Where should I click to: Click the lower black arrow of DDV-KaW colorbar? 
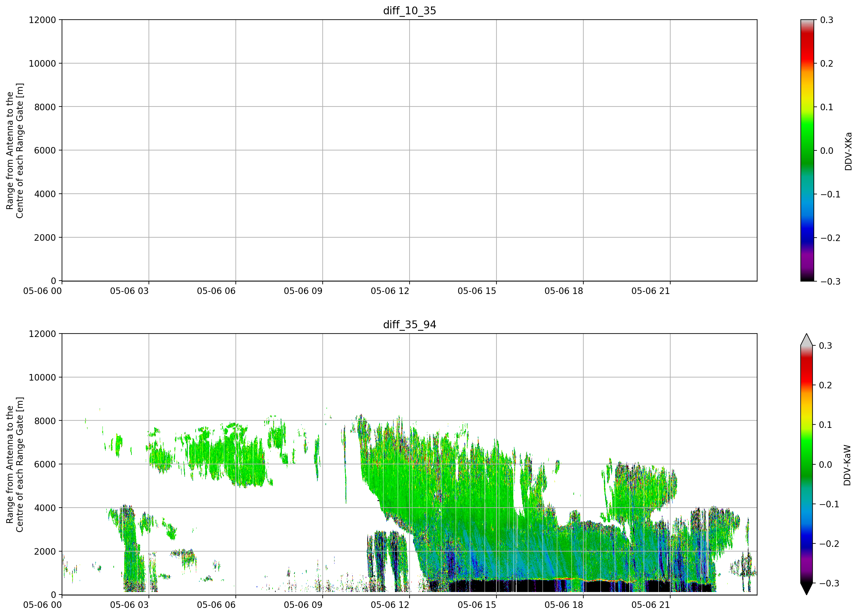pos(807,589)
